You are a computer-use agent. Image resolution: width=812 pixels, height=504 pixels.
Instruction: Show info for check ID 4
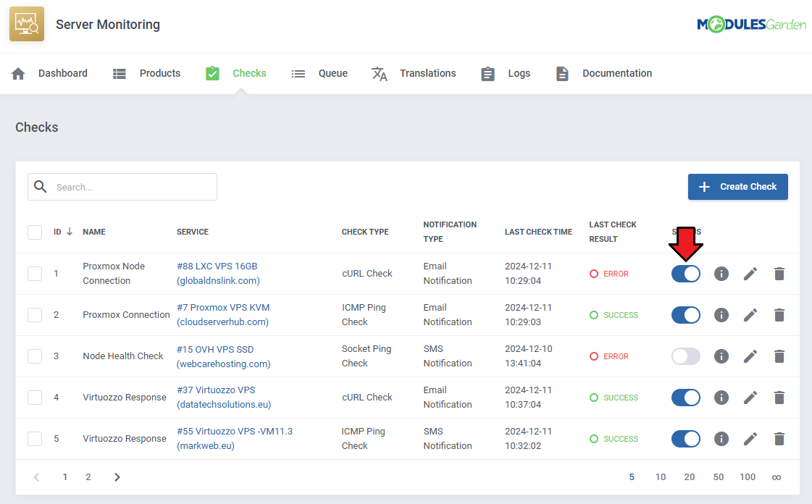[721, 398]
